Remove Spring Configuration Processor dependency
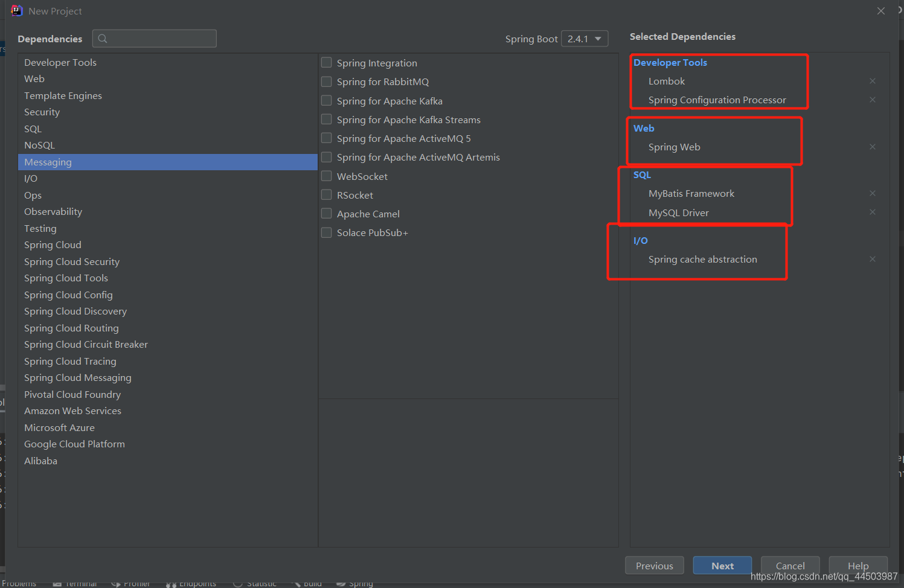 point(872,100)
